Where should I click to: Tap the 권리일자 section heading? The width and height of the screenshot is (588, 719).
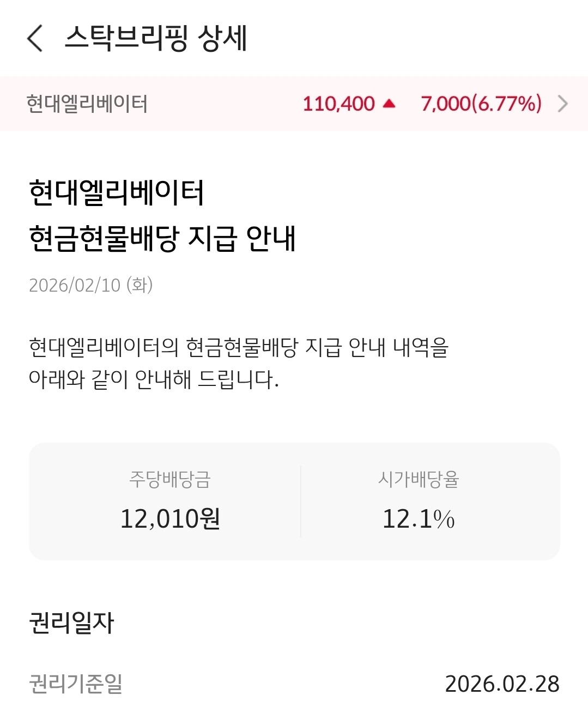[x=71, y=623]
